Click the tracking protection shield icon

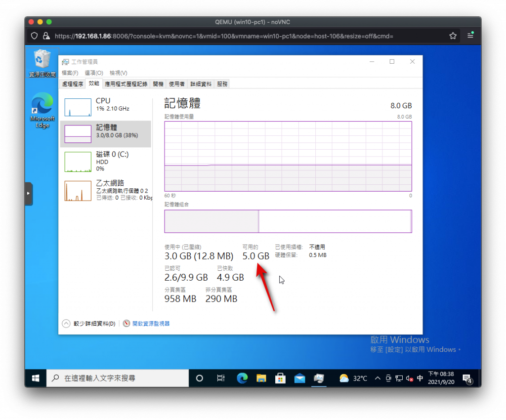[x=34, y=36]
